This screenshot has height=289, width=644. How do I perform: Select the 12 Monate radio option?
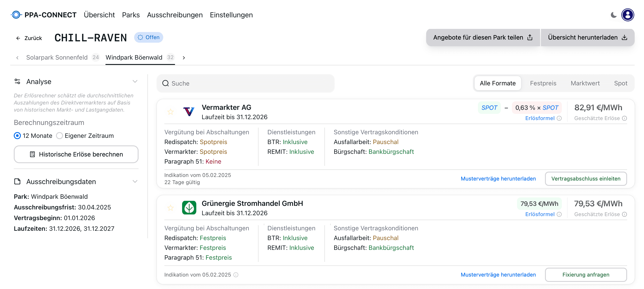(x=17, y=136)
